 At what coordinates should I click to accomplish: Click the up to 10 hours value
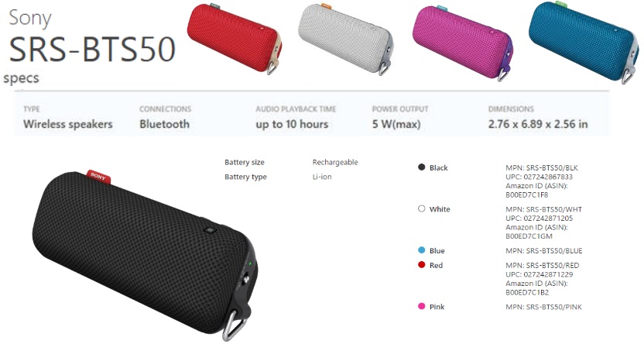pos(292,124)
